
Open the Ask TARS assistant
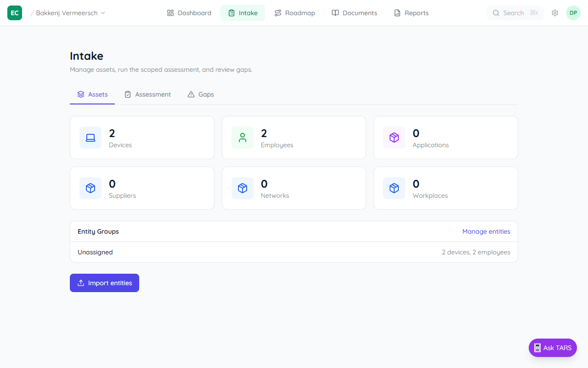[x=553, y=348]
